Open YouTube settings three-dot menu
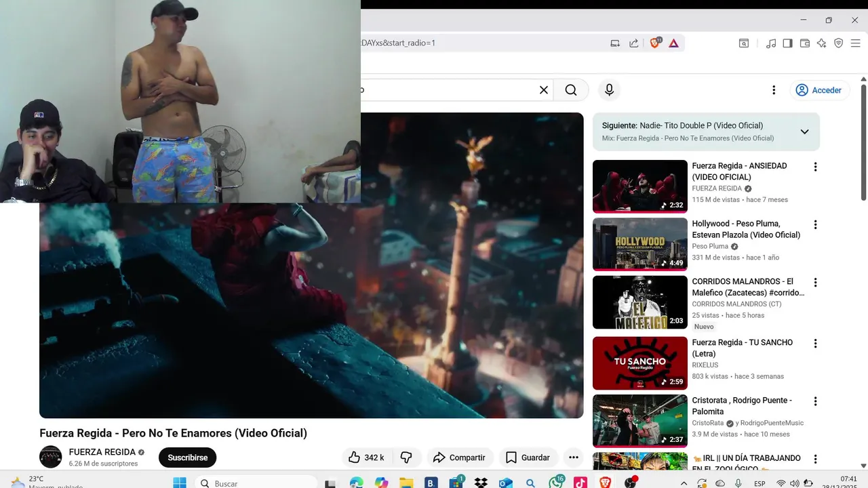Image resolution: width=868 pixels, height=488 pixels. click(x=774, y=90)
